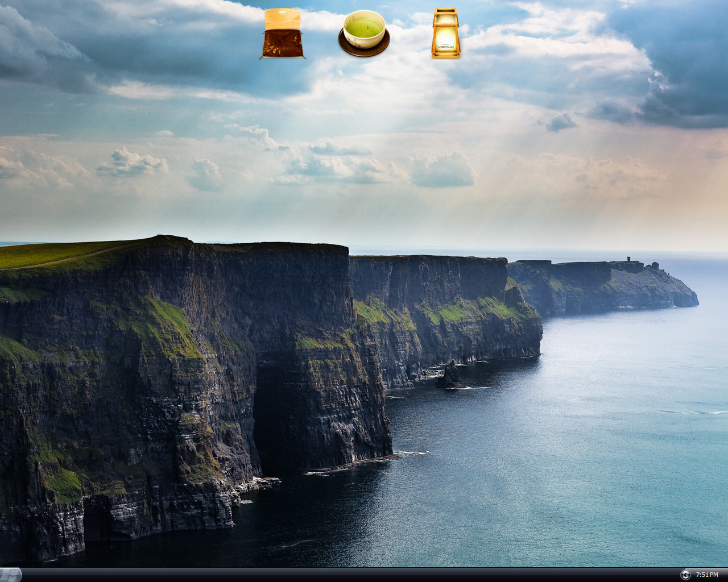
Task: Click the tower on the distant headland
Action: 628,259
